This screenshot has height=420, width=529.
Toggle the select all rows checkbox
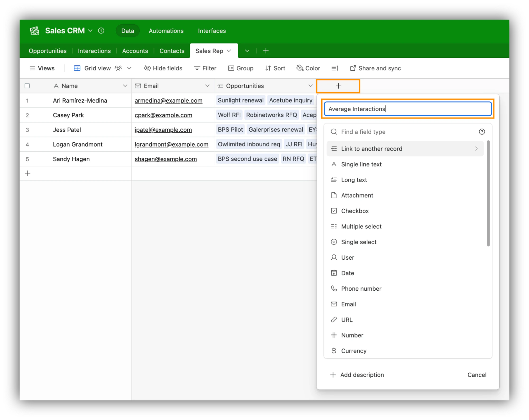[x=27, y=86]
